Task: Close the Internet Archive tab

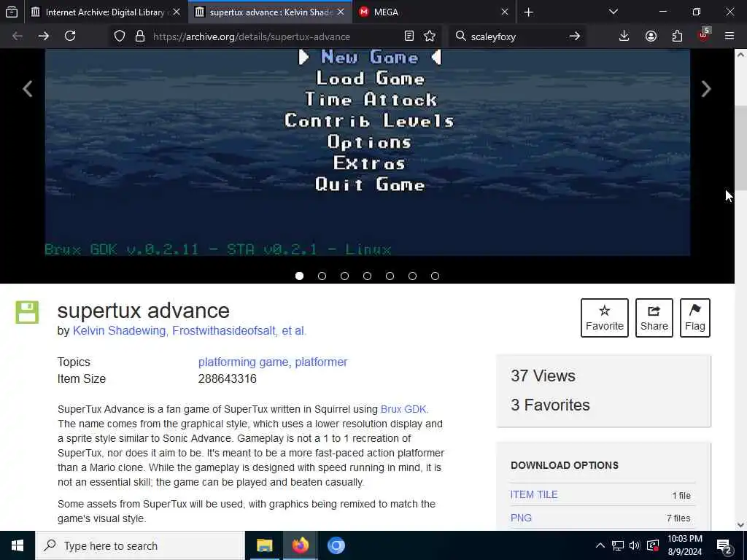Action: pyautogui.click(x=177, y=12)
